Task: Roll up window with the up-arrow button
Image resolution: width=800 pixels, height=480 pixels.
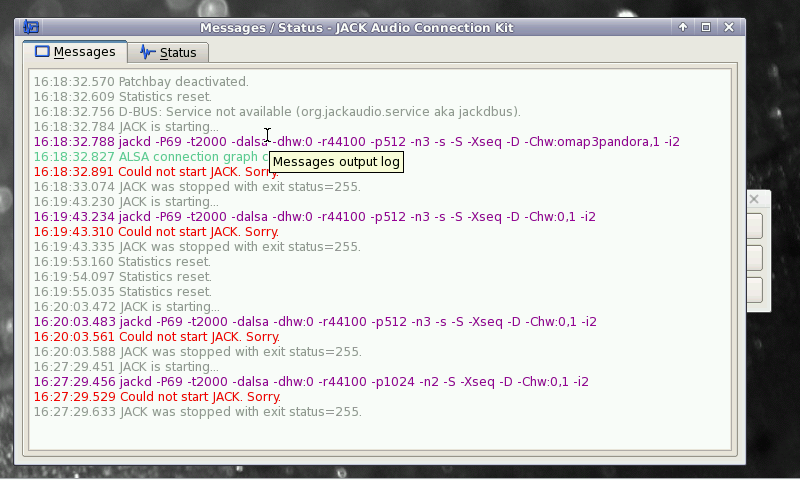Action: tap(683, 27)
